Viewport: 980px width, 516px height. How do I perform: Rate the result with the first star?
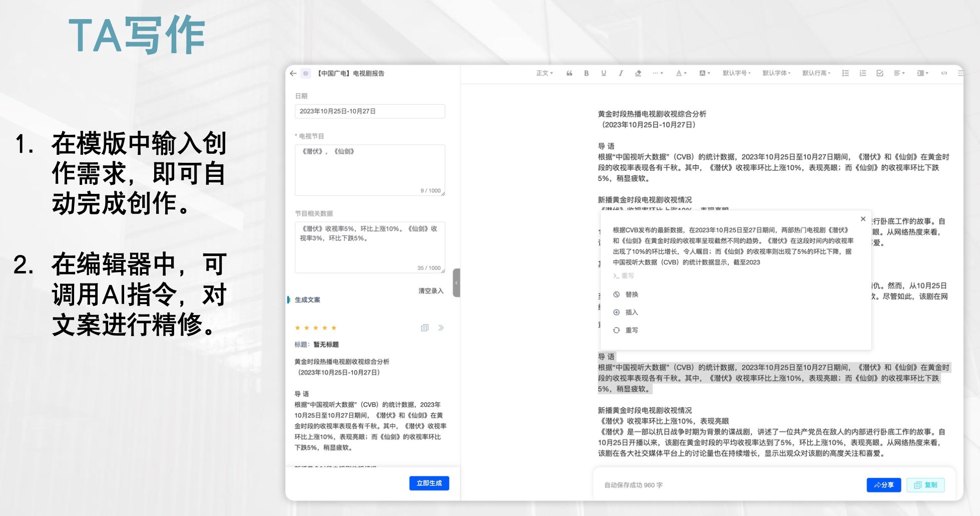coord(297,328)
